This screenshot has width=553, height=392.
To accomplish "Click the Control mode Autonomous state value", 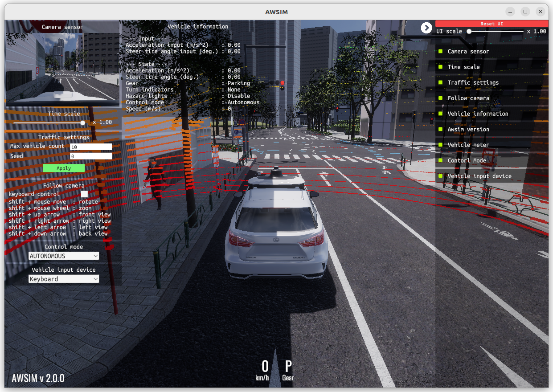I will tap(243, 102).
